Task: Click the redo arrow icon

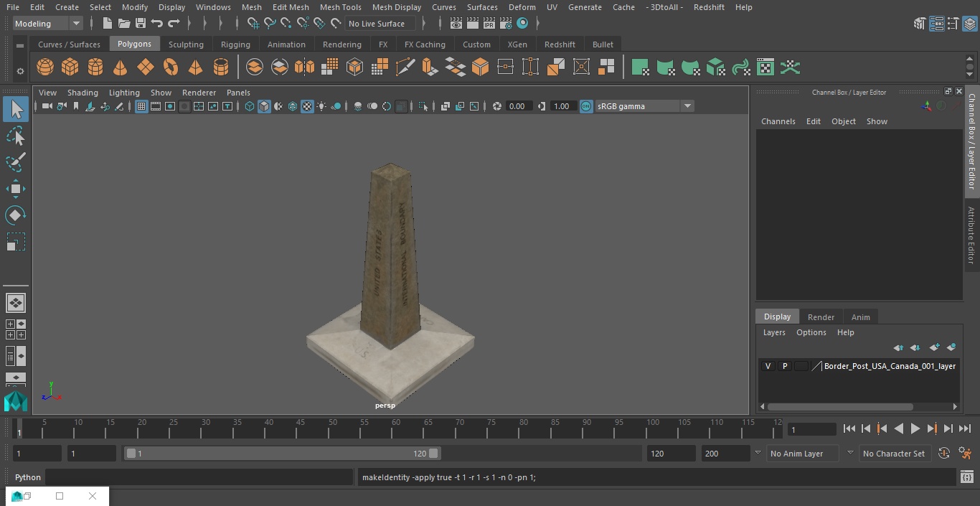Action: click(x=174, y=24)
